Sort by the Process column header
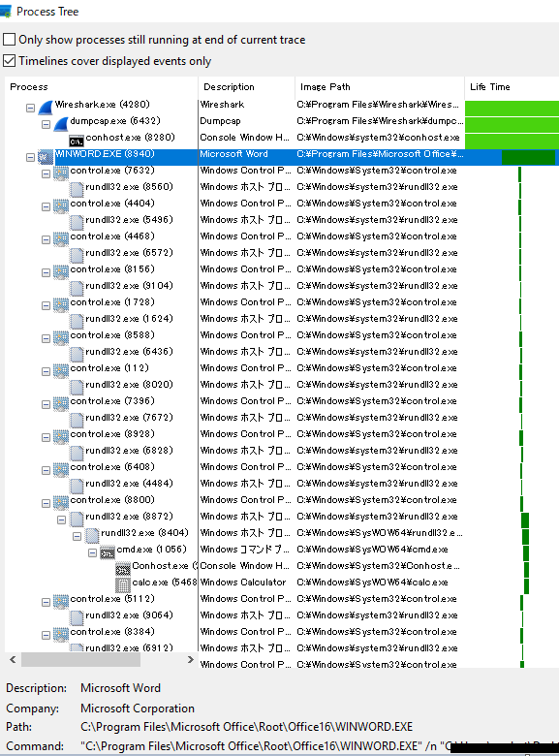The height and width of the screenshot is (756, 559). (x=101, y=87)
